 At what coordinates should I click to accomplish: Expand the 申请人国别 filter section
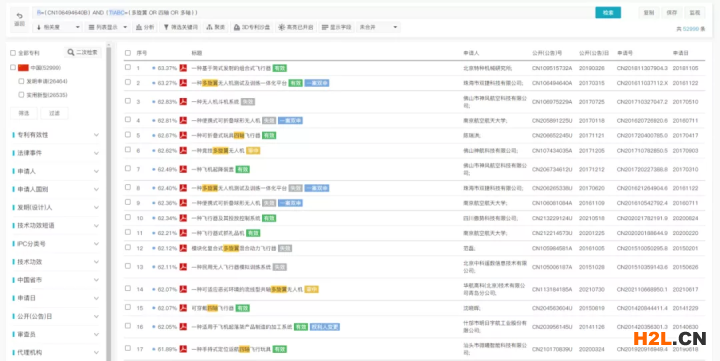tap(55, 189)
